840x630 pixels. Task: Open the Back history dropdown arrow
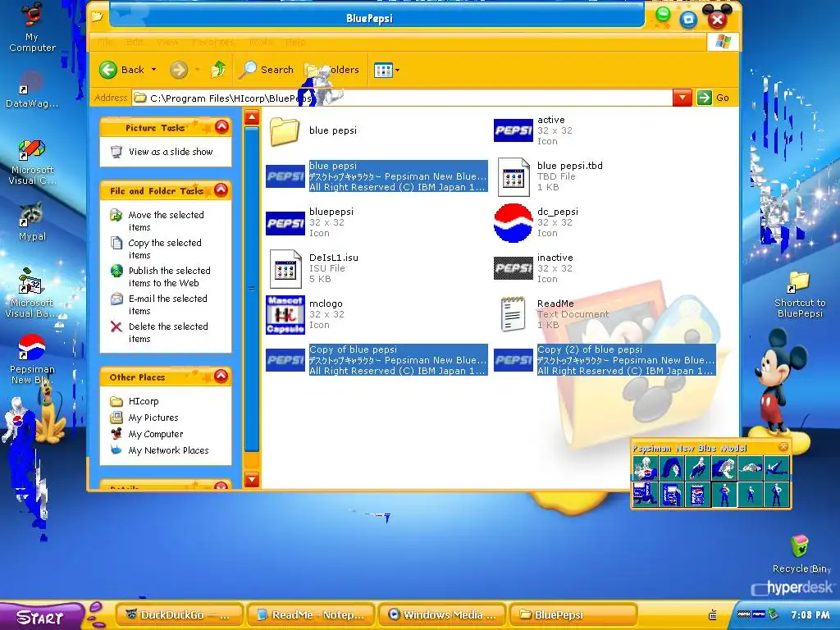coord(153,70)
